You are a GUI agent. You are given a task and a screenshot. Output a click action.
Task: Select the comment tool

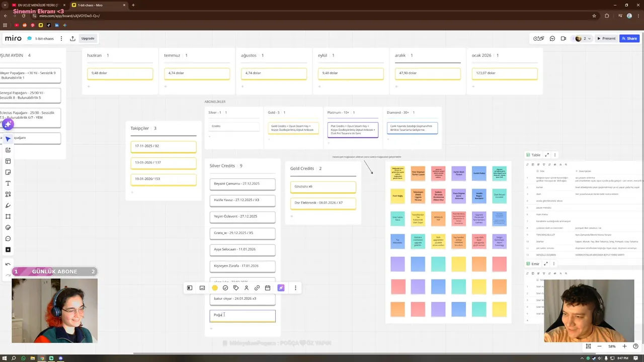pos(8,239)
